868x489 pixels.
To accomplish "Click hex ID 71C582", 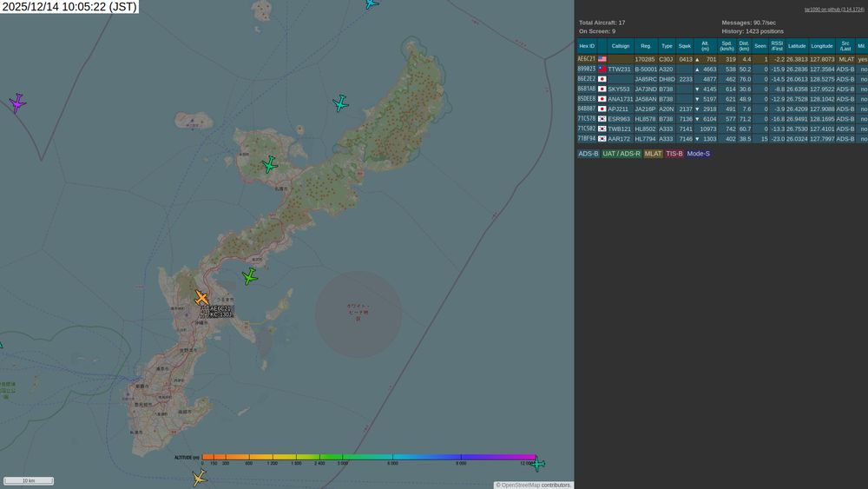I will point(586,129).
